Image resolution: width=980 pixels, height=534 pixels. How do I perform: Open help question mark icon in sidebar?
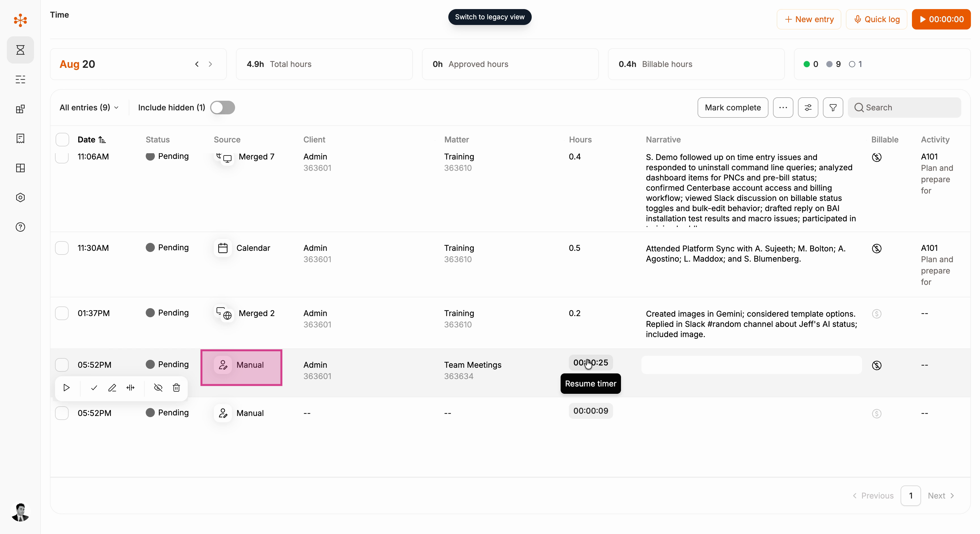tap(20, 227)
